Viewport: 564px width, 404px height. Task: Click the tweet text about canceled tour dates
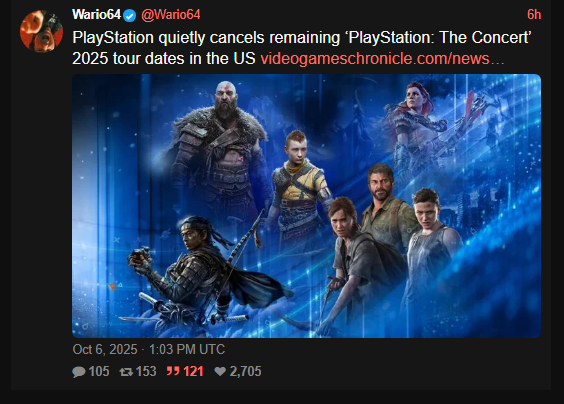[x=301, y=48]
